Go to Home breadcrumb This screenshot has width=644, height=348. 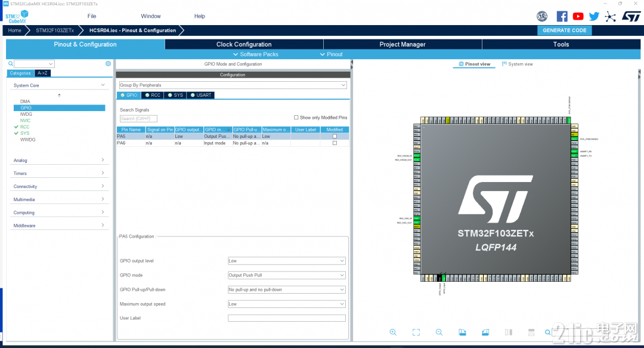pos(14,30)
